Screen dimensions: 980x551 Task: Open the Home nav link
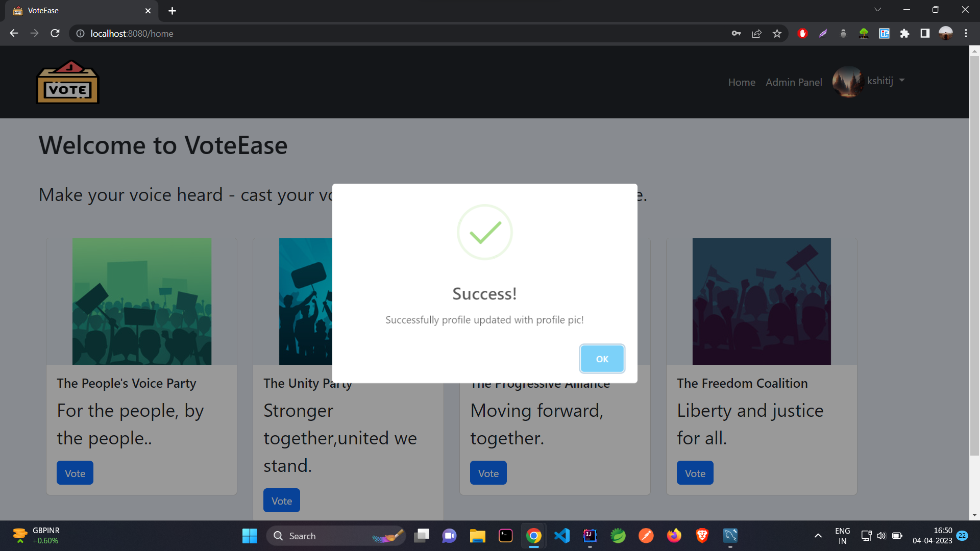[742, 82]
